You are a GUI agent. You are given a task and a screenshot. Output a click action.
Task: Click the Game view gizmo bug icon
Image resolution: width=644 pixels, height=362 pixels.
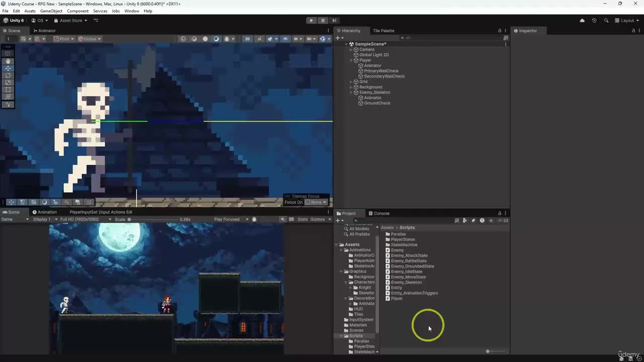coord(254,219)
